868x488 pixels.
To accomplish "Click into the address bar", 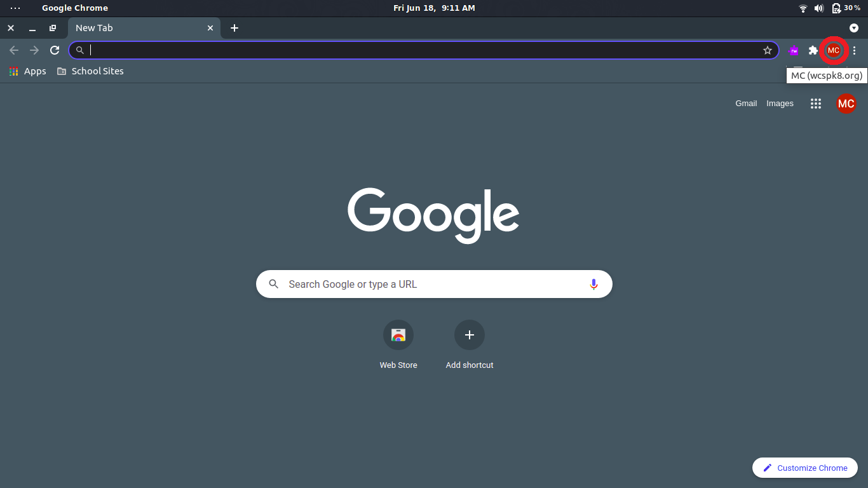I will [424, 50].
